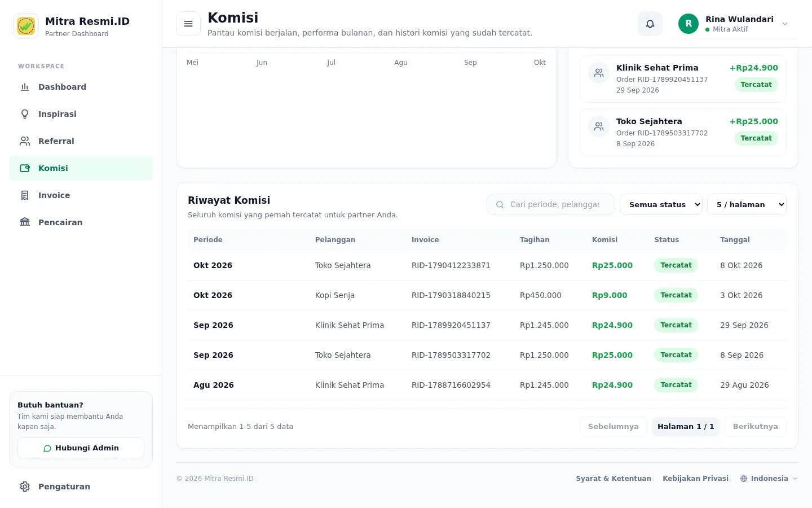Click the Pencairan bank icon
This screenshot has width=812, height=508.
25,222
